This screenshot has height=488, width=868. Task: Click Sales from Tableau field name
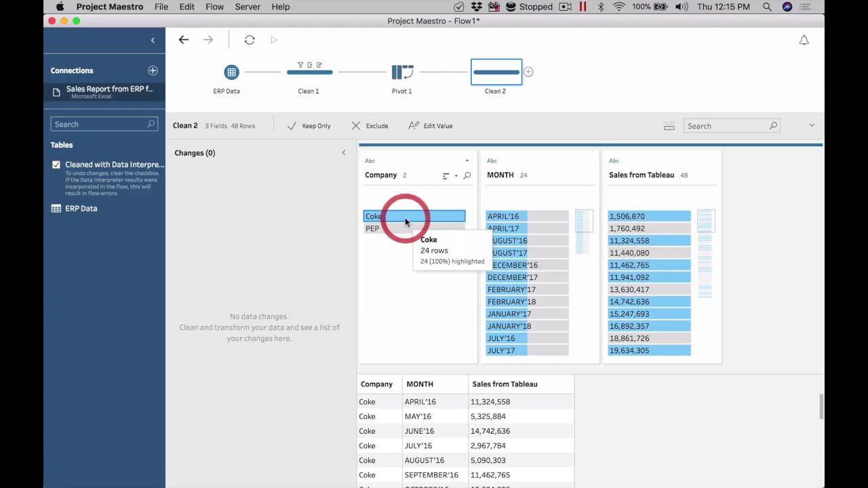tap(642, 175)
